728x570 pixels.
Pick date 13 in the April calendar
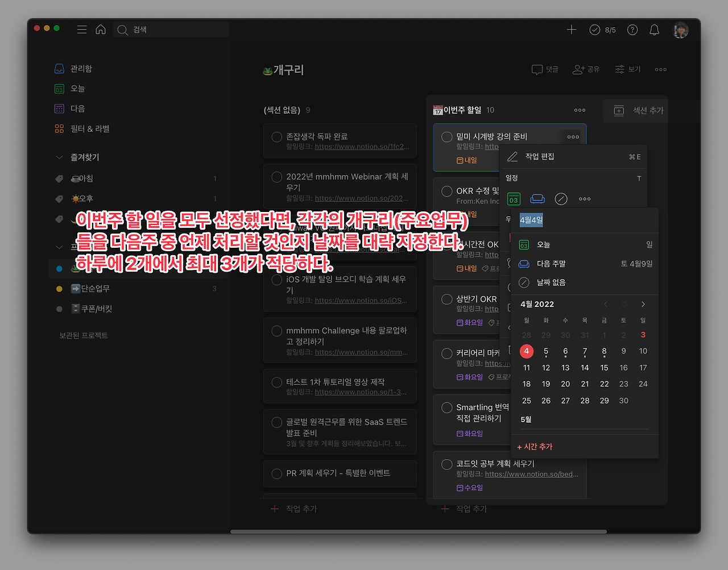click(x=565, y=368)
